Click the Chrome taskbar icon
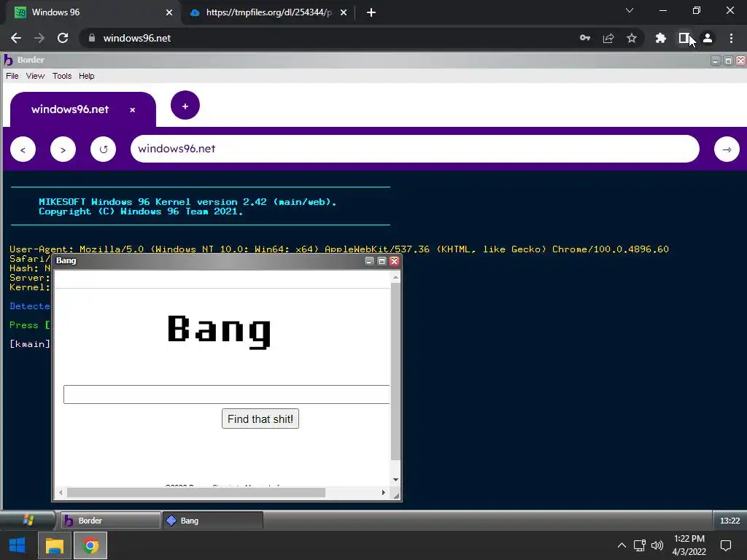The height and width of the screenshot is (560, 747). click(90, 545)
